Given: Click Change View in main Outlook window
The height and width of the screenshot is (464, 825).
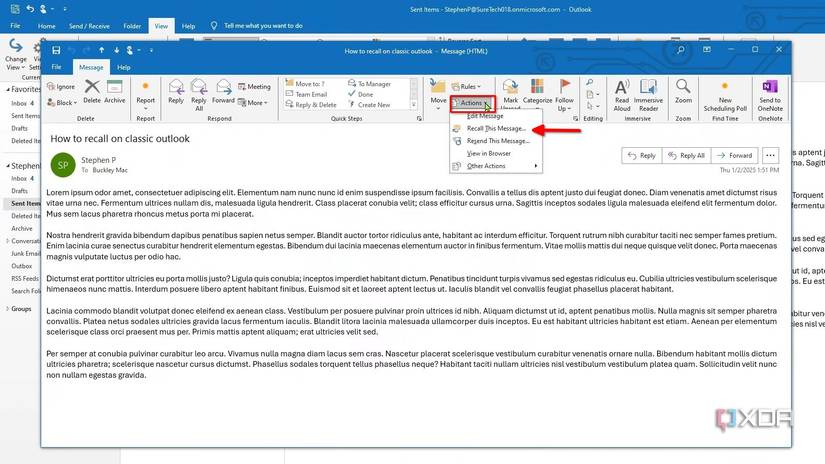Looking at the screenshot, I should coord(15,54).
